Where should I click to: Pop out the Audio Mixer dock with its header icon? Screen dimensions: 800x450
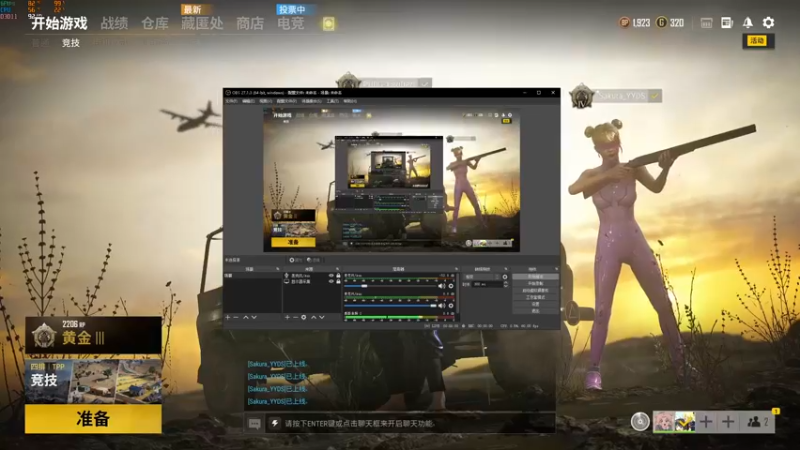456,269
